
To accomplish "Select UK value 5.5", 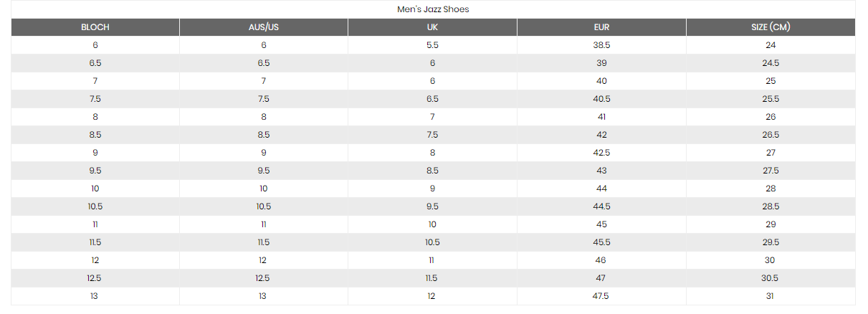I will pos(432,45).
